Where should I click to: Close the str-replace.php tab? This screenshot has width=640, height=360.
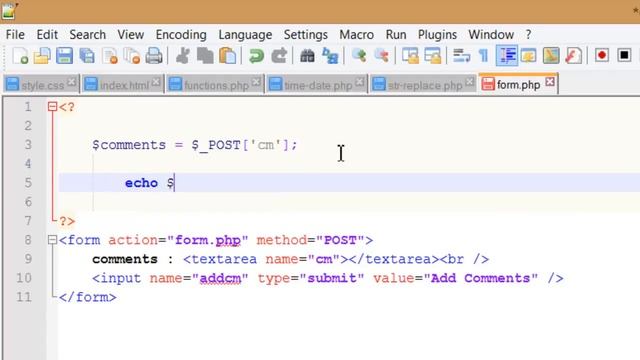coord(469,82)
